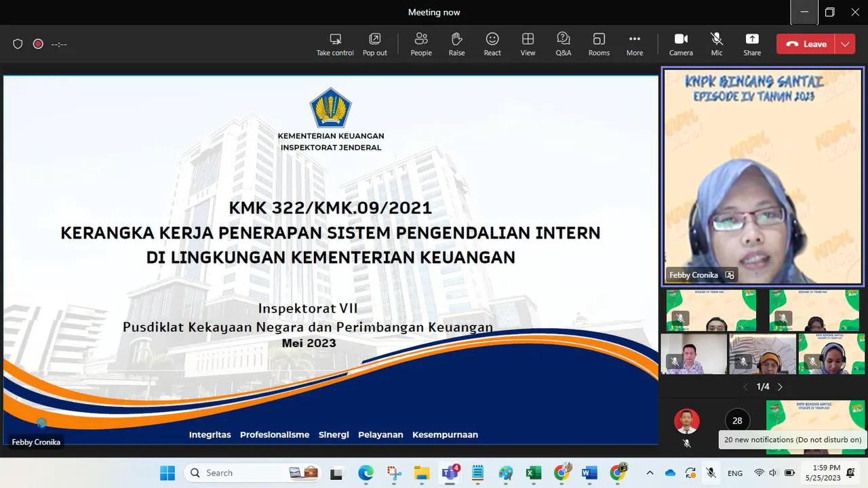Image resolution: width=868 pixels, height=488 pixels.
Task: Go to previous page of participant videos
Action: point(746,387)
